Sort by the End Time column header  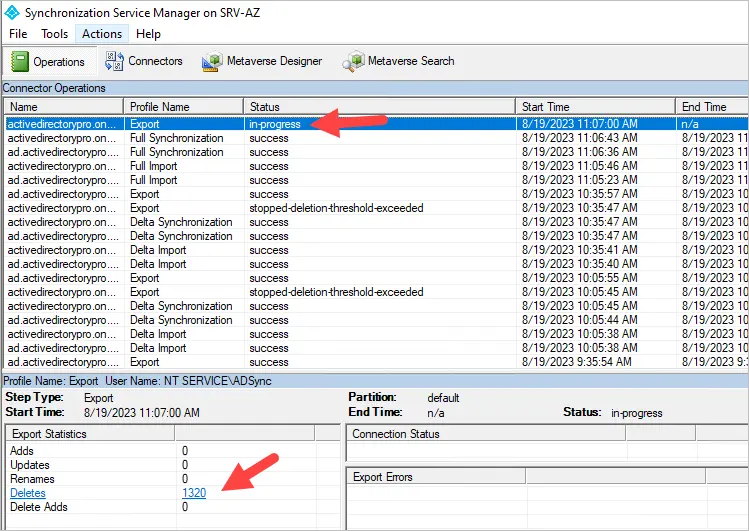(712, 106)
